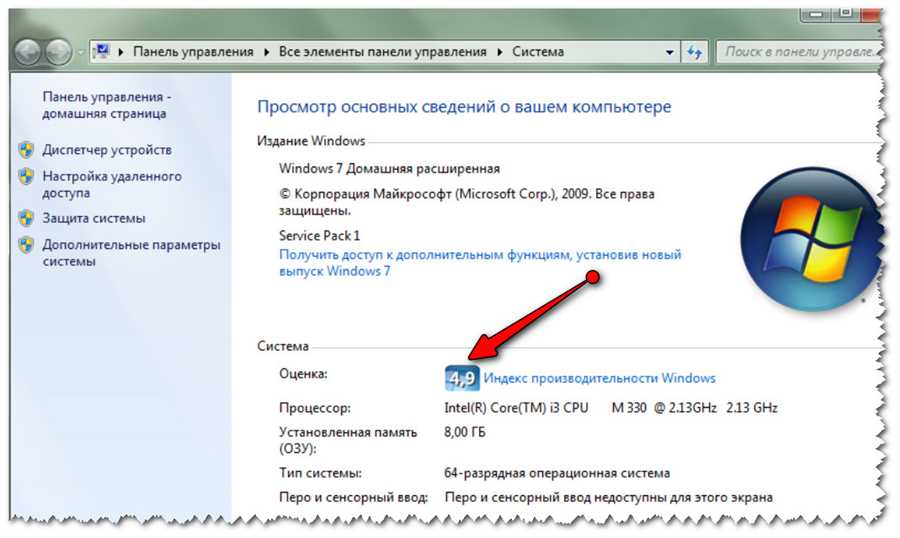Click the Windows logo image

click(810, 239)
